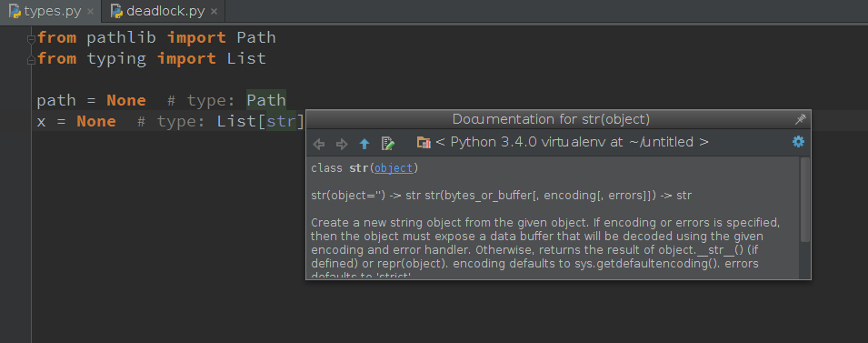Screen dimensions: 868x343
Task: Close the types.py tab
Action: pyautogui.click(x=90, y=12)
